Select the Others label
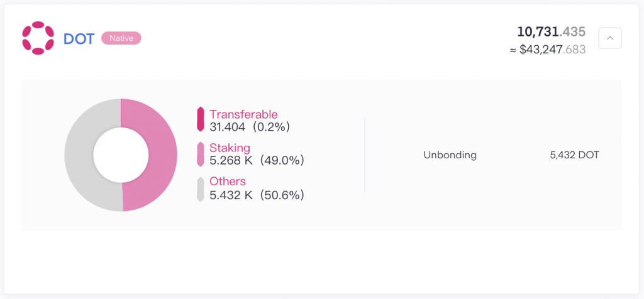Image resolution: width=644 pixels, height=299 pixels. coord(228,182)
